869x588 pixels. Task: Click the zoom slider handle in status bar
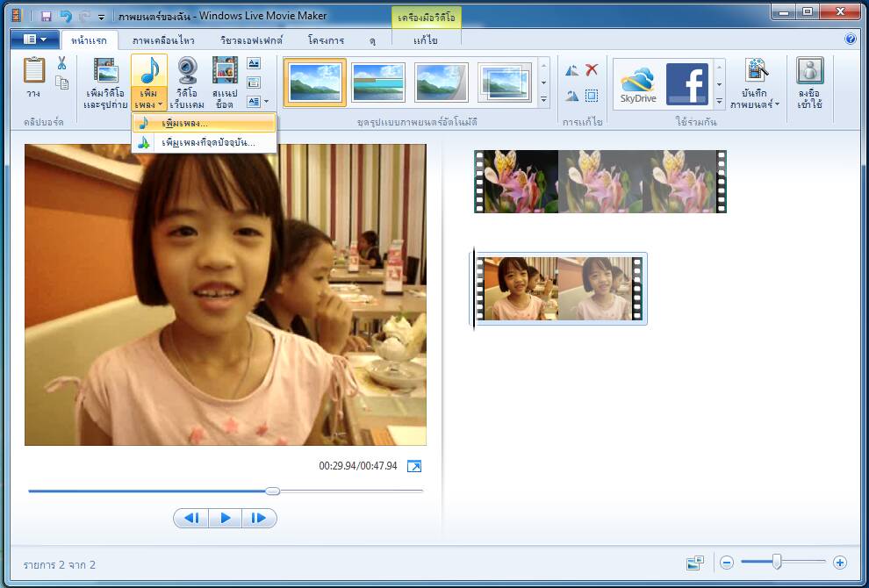tap(776, 563)
